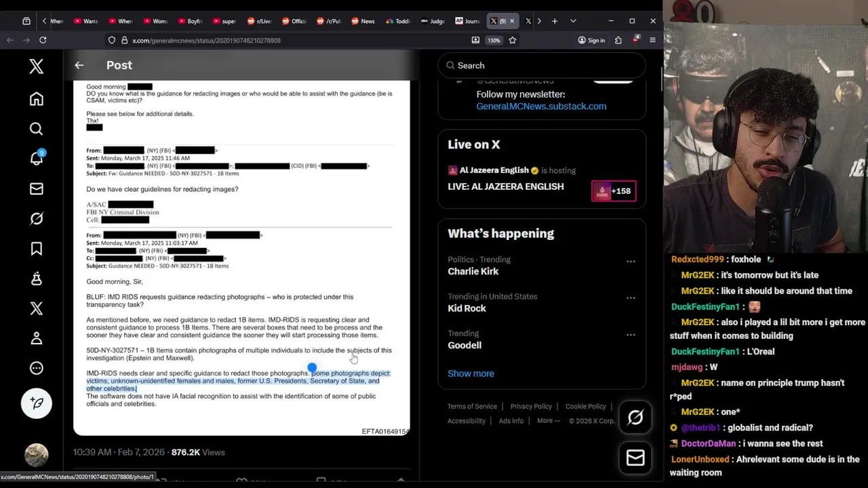Click the browser back navigation arrow
This screenshot has width=868, height=488.
[x=10, y=40]
